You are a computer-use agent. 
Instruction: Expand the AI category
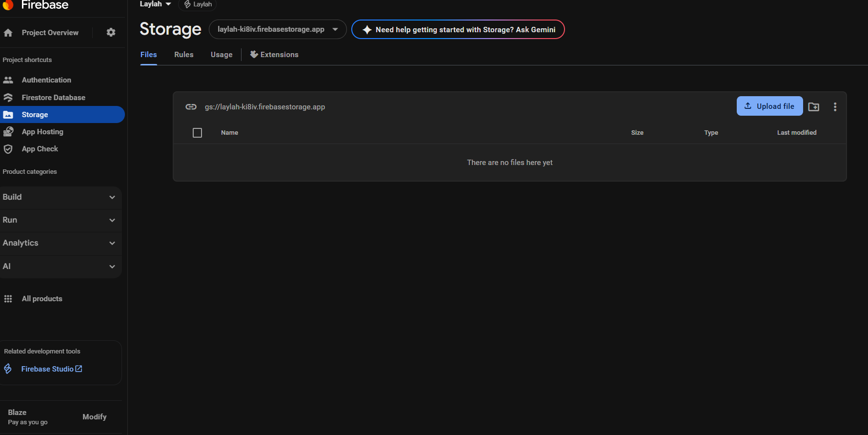pyautogui.click(x=61, y=267)
